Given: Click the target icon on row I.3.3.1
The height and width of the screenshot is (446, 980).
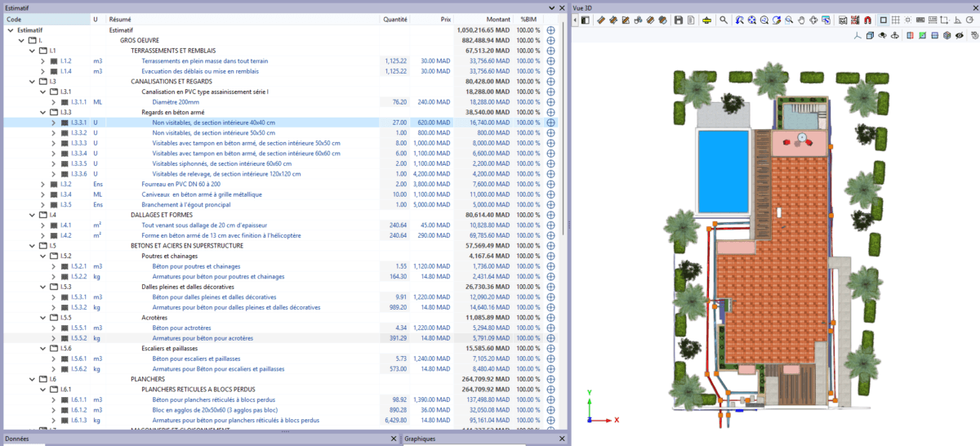Looking at the screenshot, I should pyautogui.click(x=550, y=123).
